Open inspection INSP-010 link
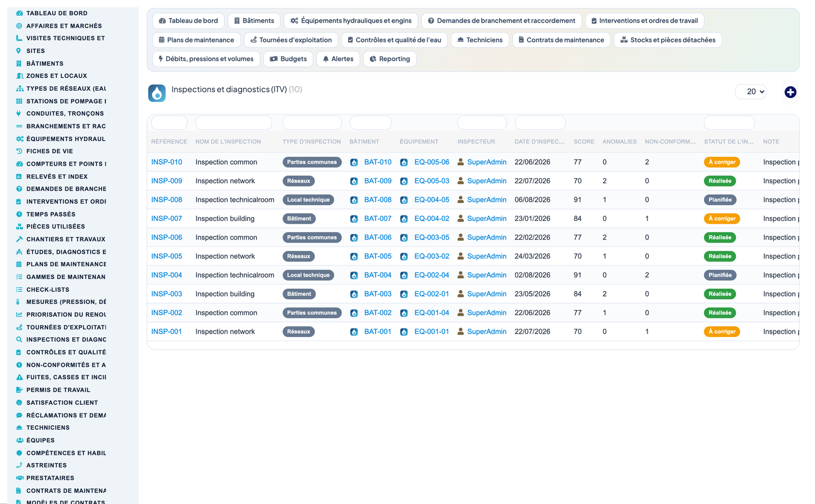Viewport: 815px width, 504px height. (x=166, y=162)
